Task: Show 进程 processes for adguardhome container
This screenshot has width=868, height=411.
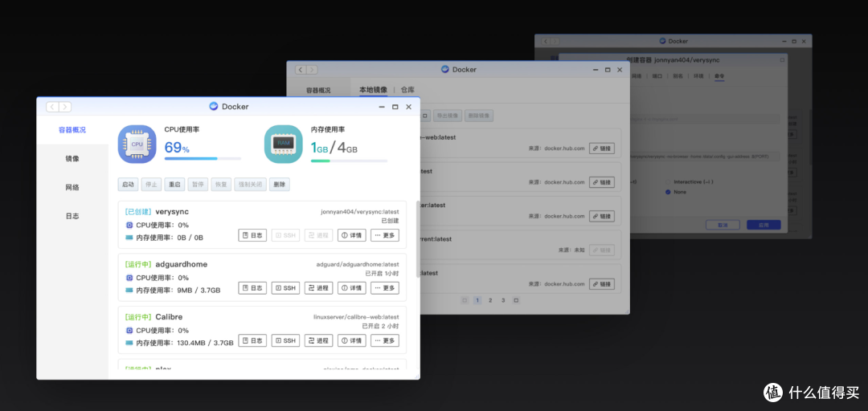Action: click(319, 287)
